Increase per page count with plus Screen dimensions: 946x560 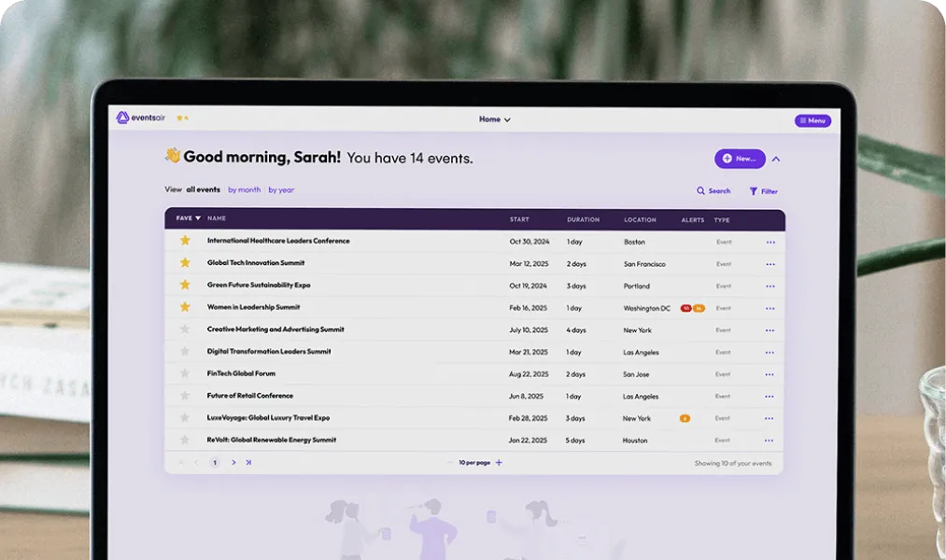coord(499,462)
